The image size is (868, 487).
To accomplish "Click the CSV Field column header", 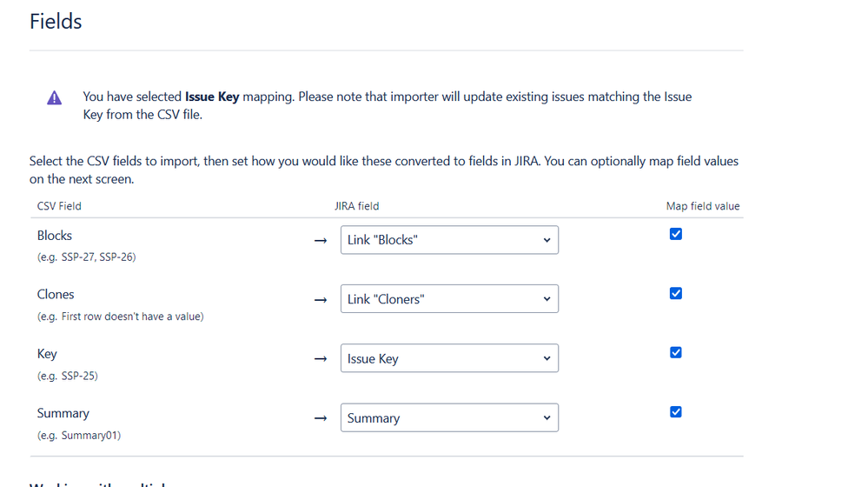I will point(59,206).
